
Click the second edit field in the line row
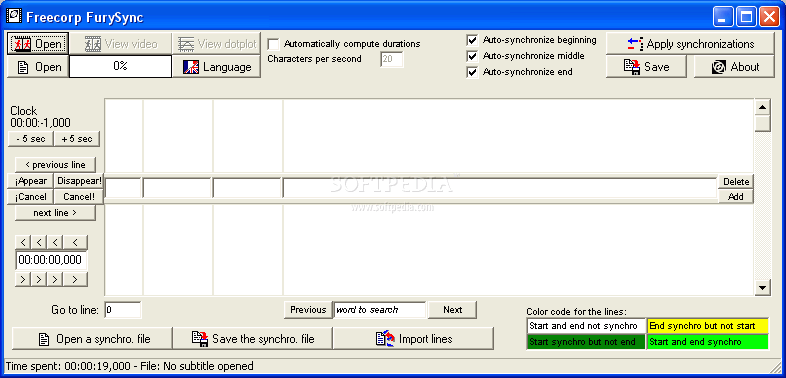click(177, 188)
